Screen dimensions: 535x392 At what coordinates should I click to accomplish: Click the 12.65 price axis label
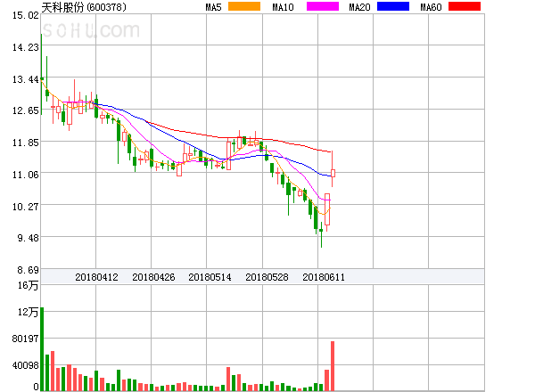click(x=26, y=110)
